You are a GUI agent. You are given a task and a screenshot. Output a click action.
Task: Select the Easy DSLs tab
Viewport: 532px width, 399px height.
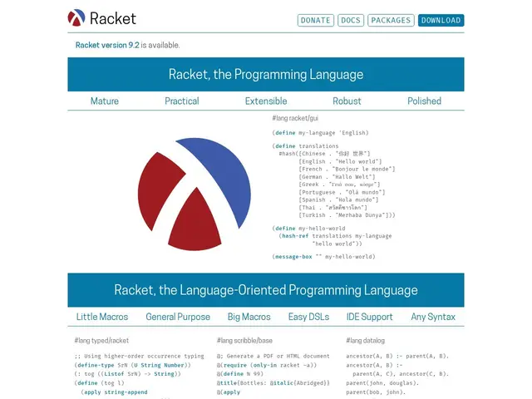click(x=308, y=317)
